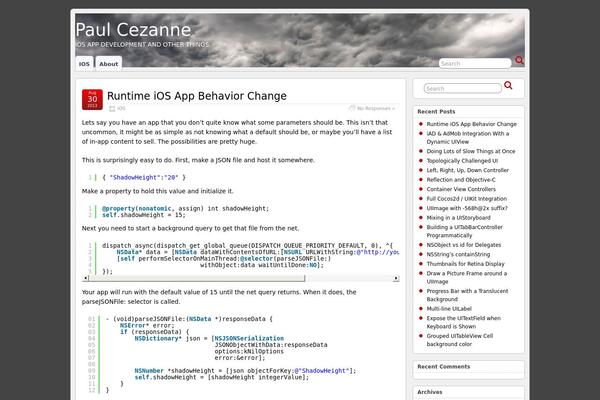Viewport: 600px width, 400px height.
Task: Open Grouped UITableView Cell background color post
Action: [460, 340]
